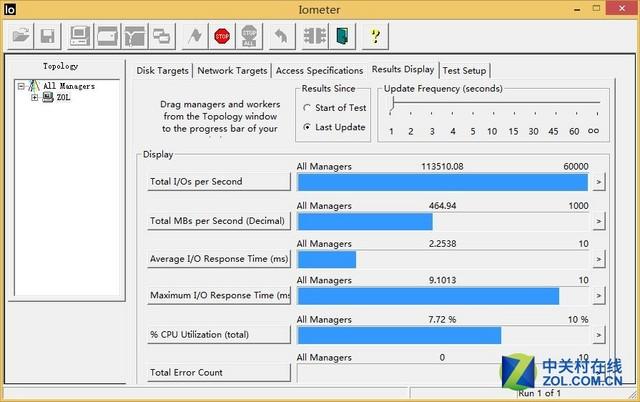Click the 7.72 % CPU value

click(x=442, y=320)
